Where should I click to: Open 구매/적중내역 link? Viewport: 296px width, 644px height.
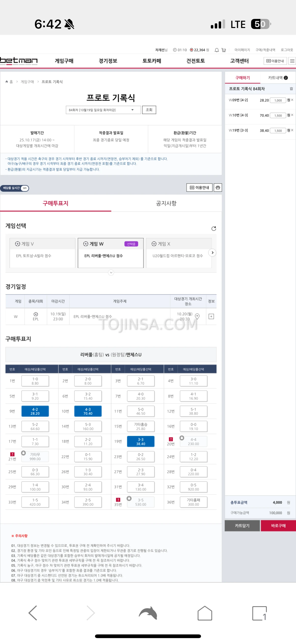click(265, 50)
